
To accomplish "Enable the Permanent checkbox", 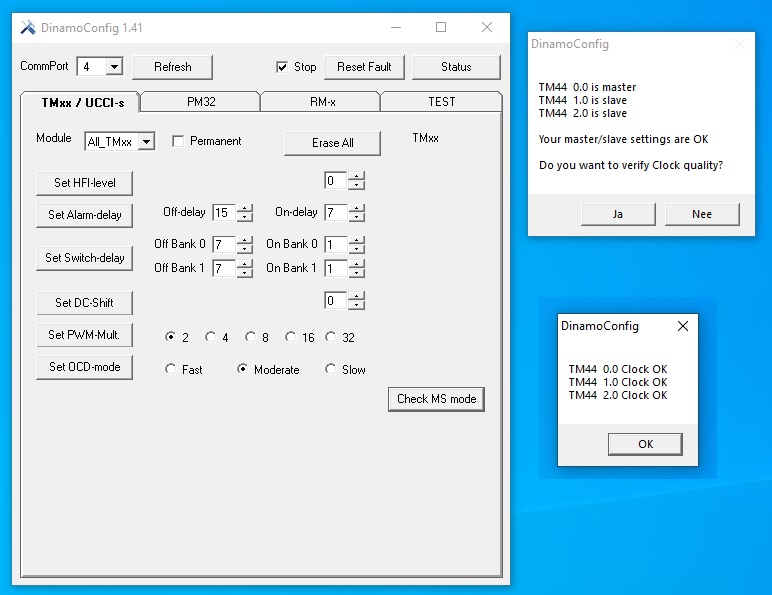I will pyautogui.click(x=178, y=141).
